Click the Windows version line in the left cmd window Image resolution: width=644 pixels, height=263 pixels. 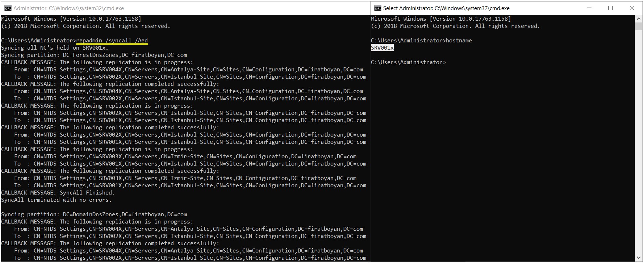click(x=71, y=19)
